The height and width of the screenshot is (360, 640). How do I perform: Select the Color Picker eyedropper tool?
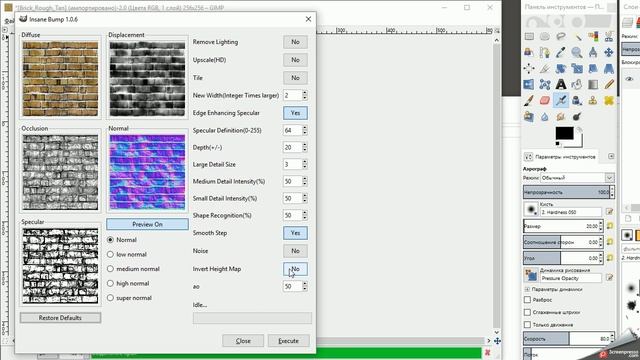(x=561, y=52)
